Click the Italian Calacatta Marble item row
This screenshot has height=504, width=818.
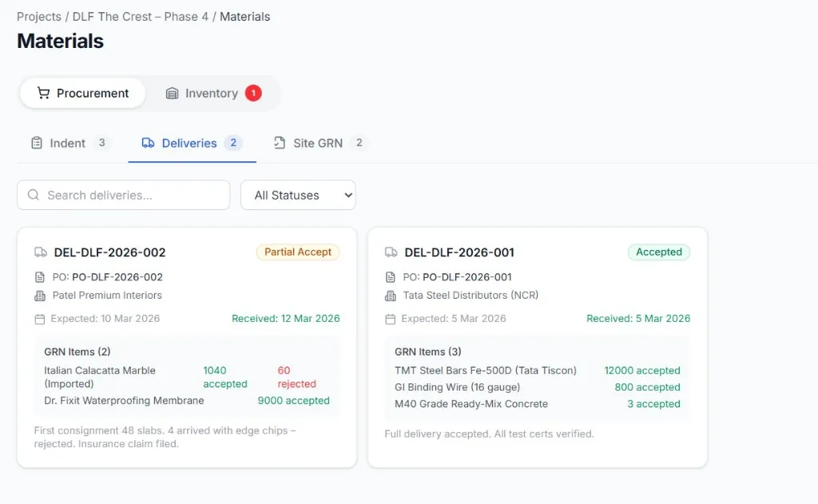tap(187, 377)
